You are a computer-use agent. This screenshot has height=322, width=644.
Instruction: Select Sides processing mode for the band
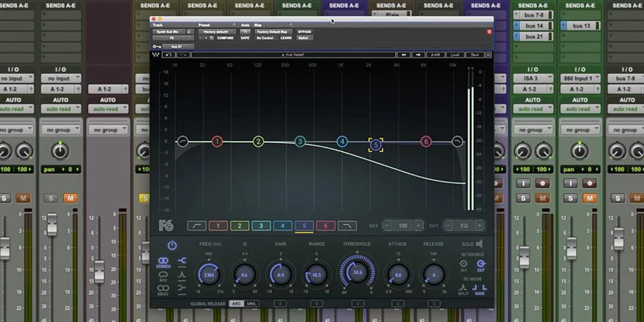(x=164, y=290)
